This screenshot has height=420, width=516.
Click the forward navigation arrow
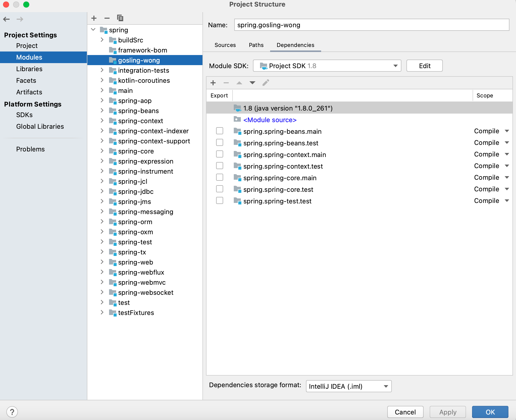[x=20, y=19]
